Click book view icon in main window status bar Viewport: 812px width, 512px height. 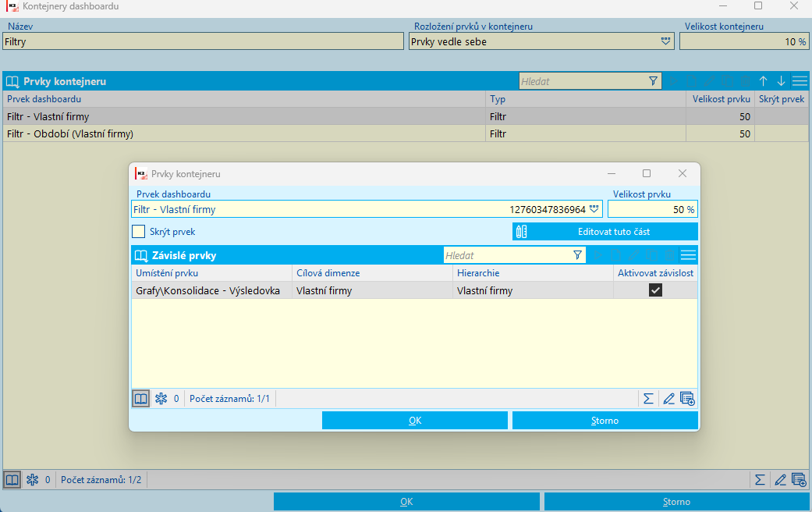pos(12,480)
